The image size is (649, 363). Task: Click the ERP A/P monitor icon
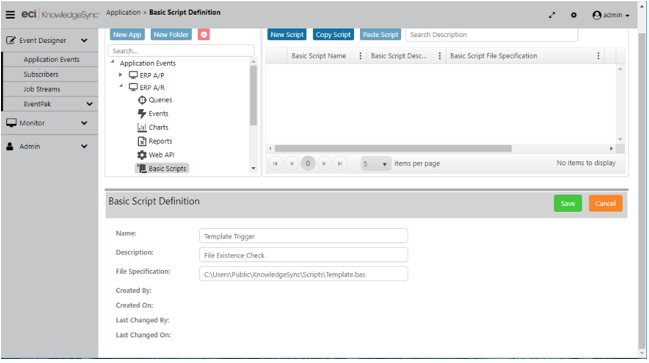coord(133,75)
